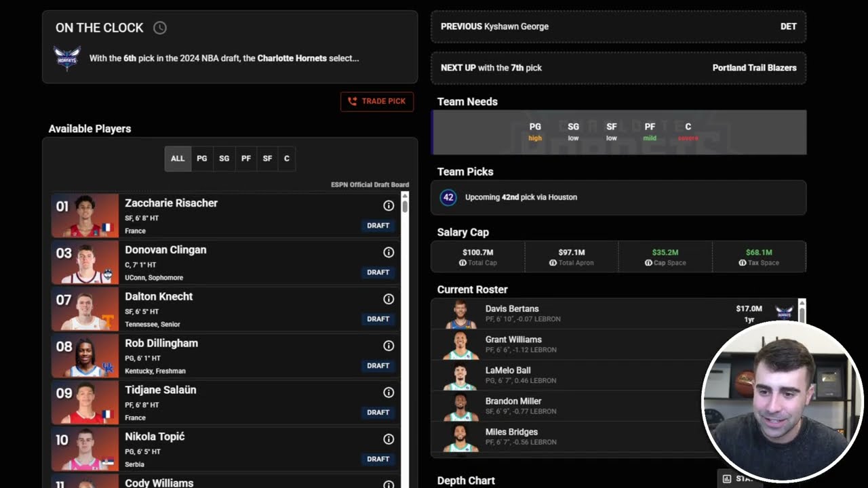Click LaMelo Ball roster headshot
Image resolution: width=868 pixels, height=488 pixels.
461,376
